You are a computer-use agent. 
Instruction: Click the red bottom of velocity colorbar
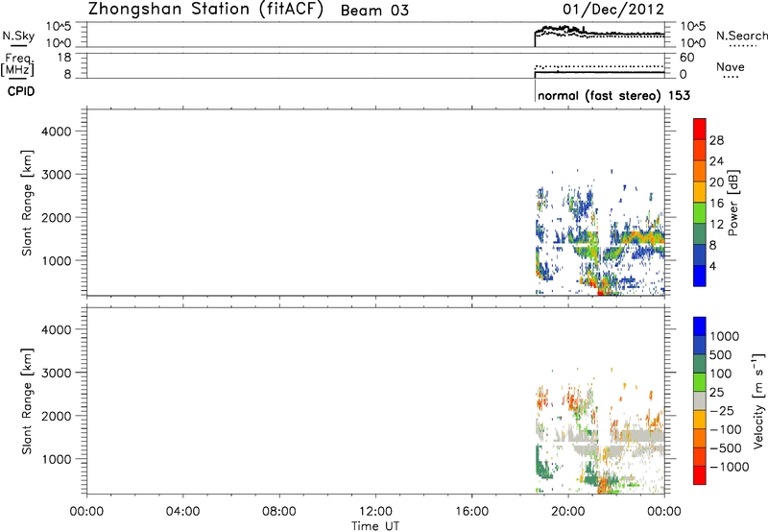pos(700,475)
